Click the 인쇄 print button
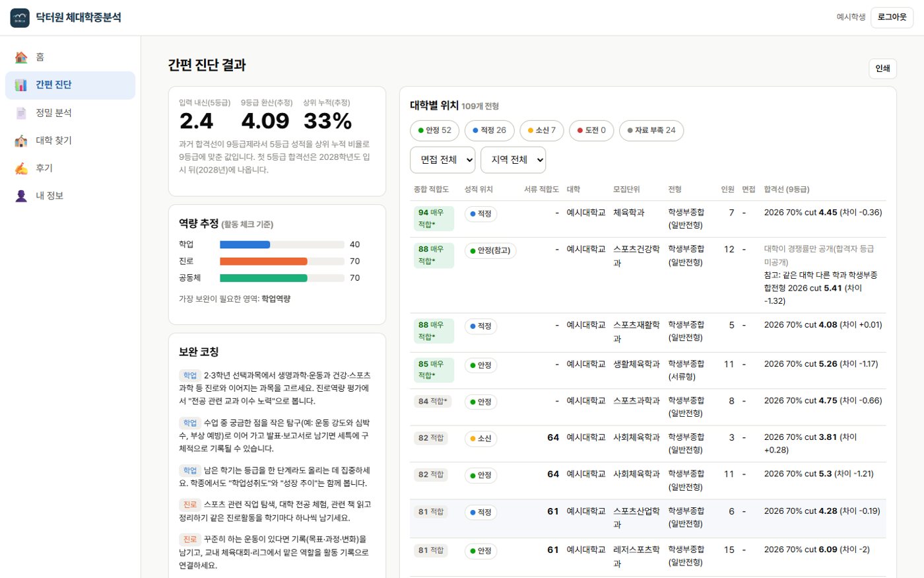This screenshot has width=924, height=578. [882, 69]
